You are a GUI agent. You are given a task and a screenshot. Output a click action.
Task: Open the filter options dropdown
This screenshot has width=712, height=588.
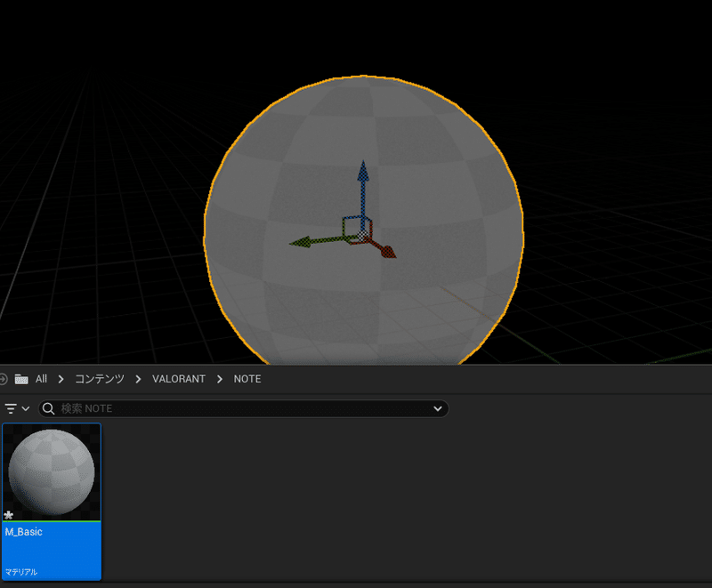pos(17,408)
